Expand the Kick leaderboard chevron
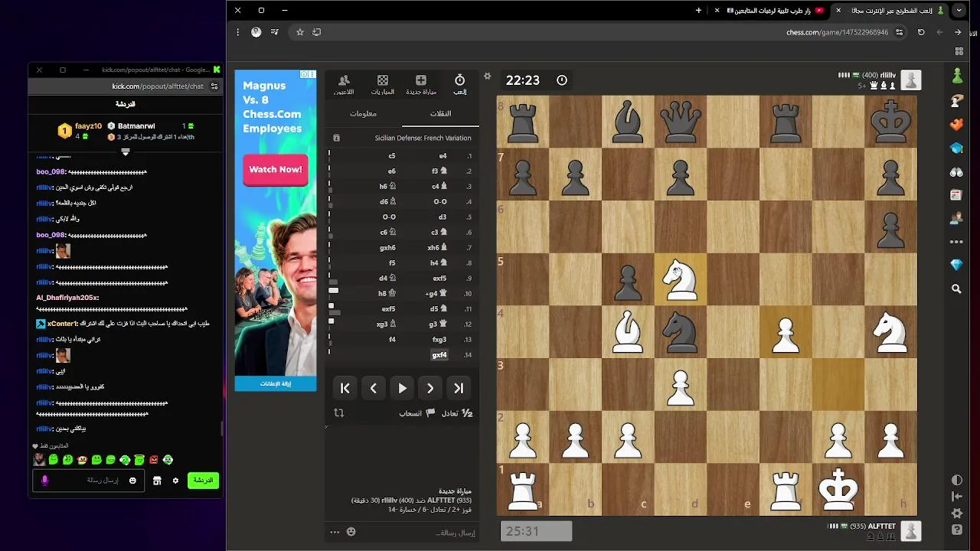980x551 pixels. point(126,152)
